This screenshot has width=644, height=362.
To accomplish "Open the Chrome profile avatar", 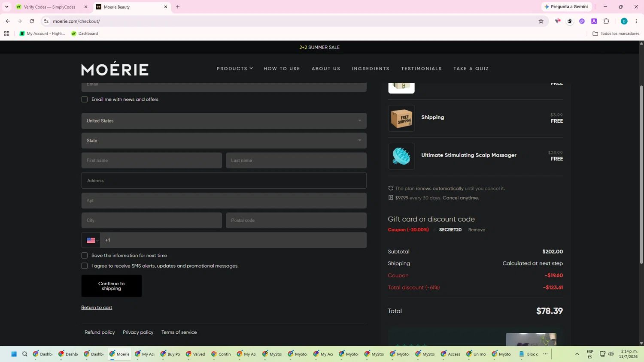I will pyautogui.click(x=624, y=21).
